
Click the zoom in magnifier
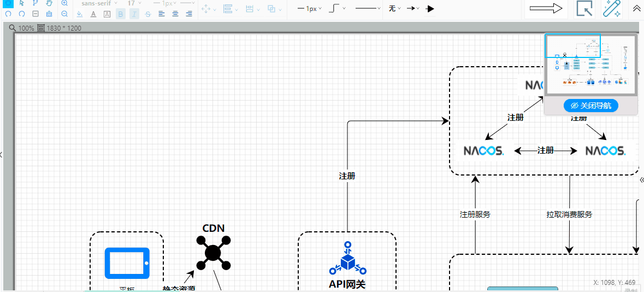(x=64, y=3)
